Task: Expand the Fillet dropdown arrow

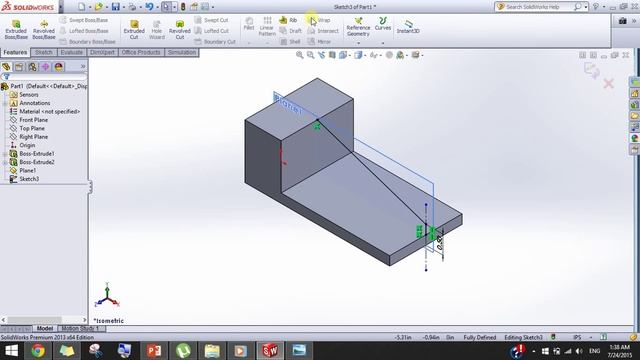Action: coord(249,43)
